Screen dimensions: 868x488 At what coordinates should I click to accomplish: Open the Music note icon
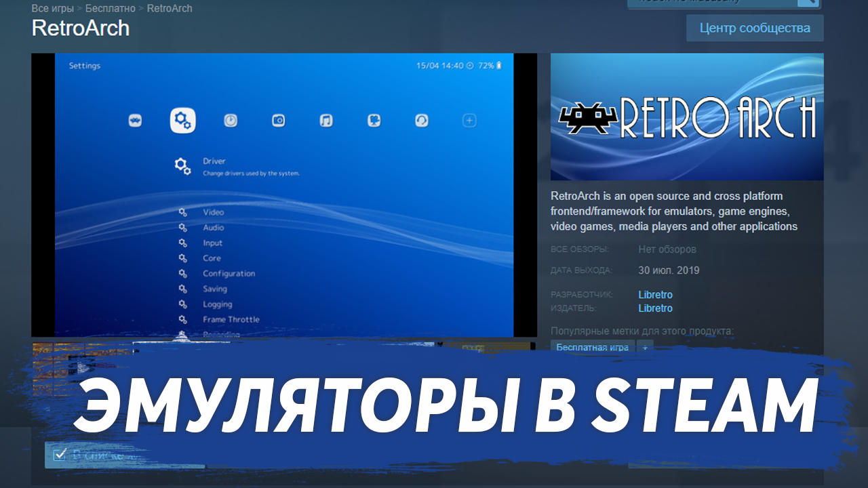(326, 121)
